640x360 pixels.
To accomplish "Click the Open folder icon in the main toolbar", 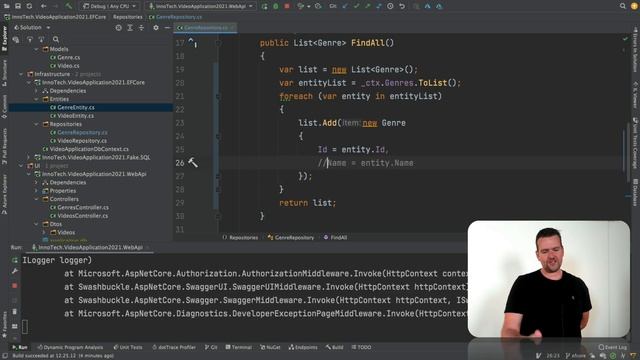I will 7,6.
